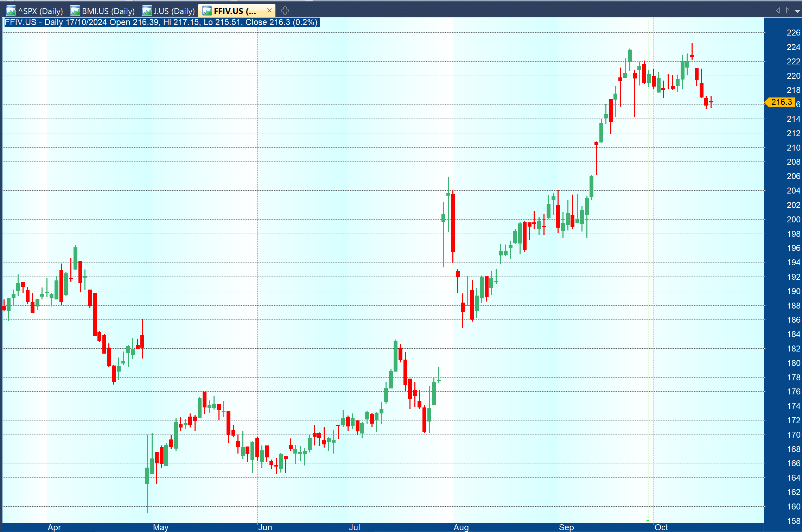Click the 200 price axis label
Viewport: 802px width, 532px height.
pos(793,220)
